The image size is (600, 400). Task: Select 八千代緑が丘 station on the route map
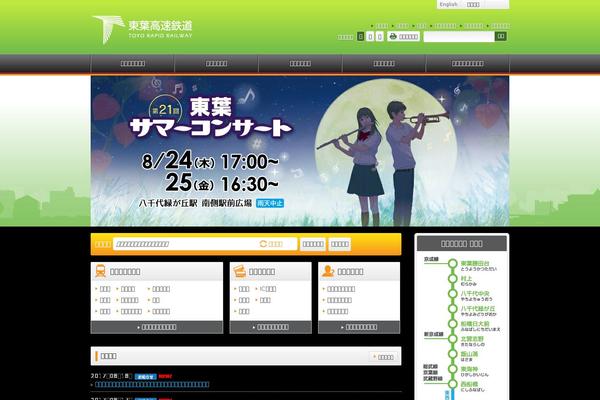478,310
